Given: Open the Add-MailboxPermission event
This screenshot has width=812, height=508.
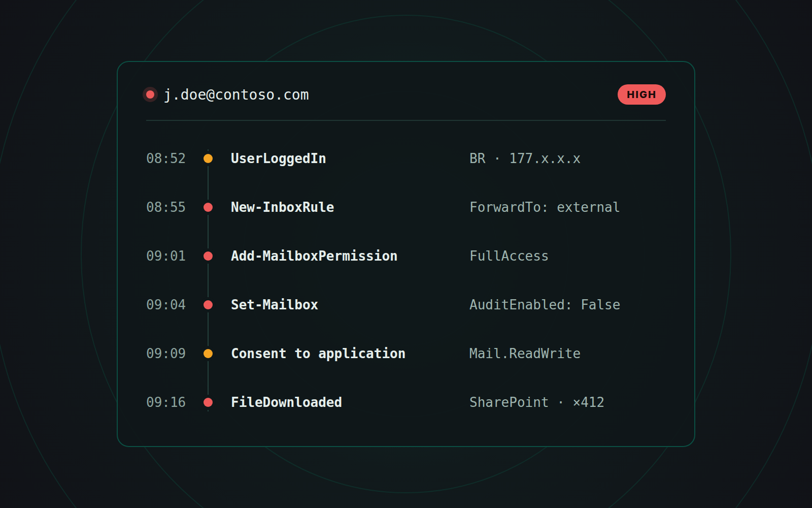Looking at the screenshot, I should (314, 256).
